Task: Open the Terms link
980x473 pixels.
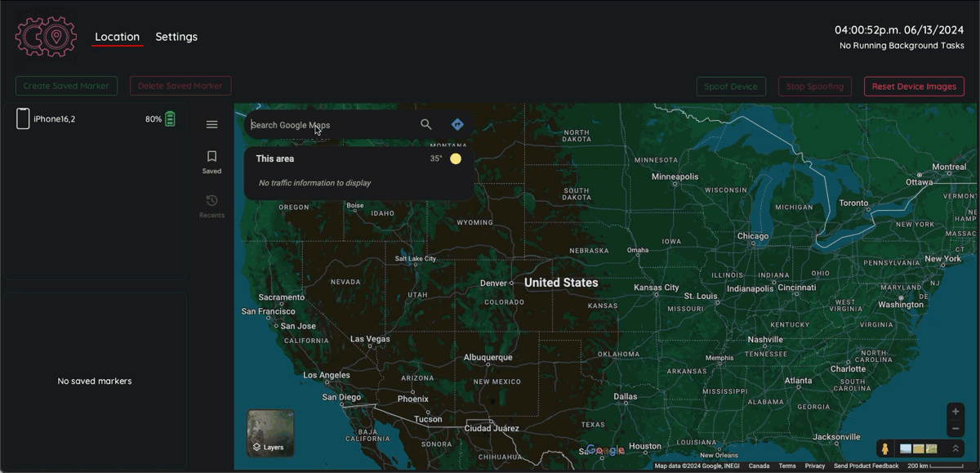Action: point(787,466)
